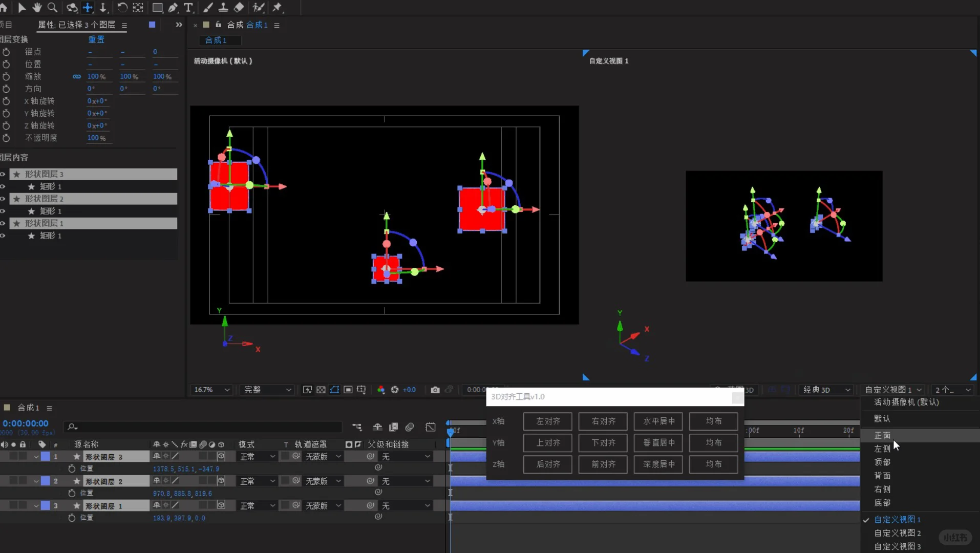Toggle mask and shape path visibility
The image size is (980, 553).
(x=334, y=390)
